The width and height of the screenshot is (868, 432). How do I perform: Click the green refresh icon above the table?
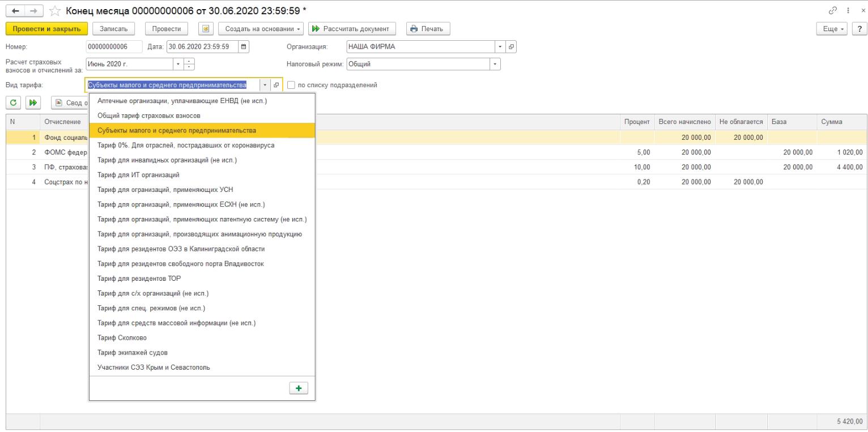[x=12, y=102]
